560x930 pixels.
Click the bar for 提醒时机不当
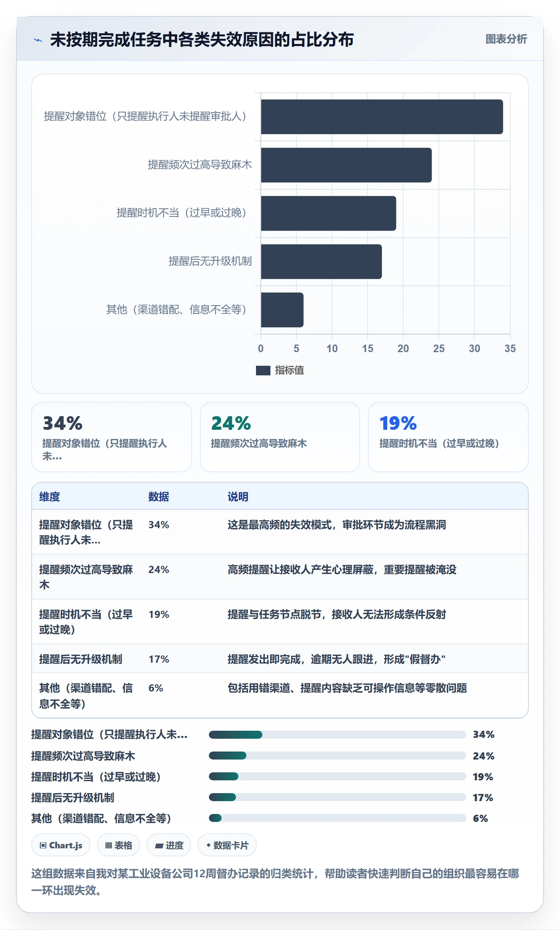click(x=328, y=213)
